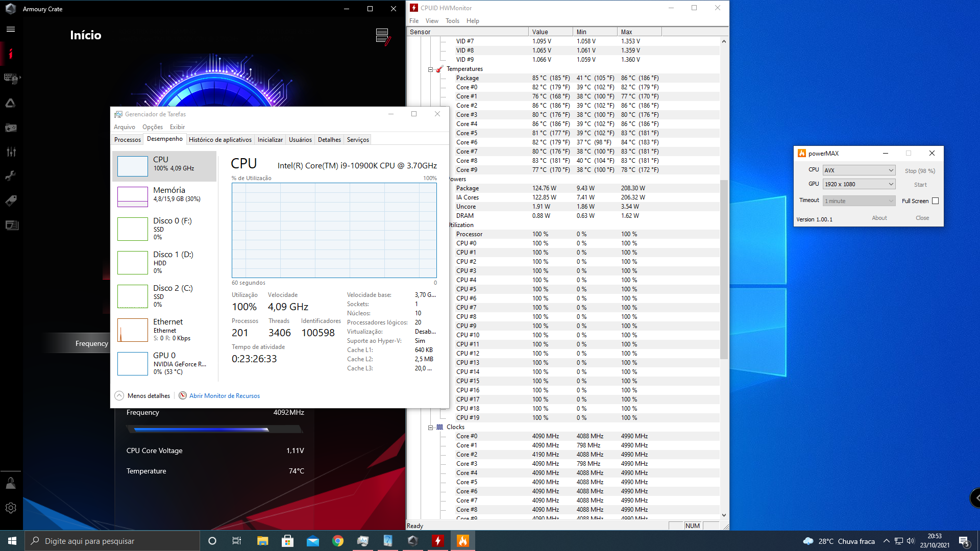This screenshot has width=980, height=551.
Task: Click the edit layout icon in Armoury Crate
Action: (383, 36)
